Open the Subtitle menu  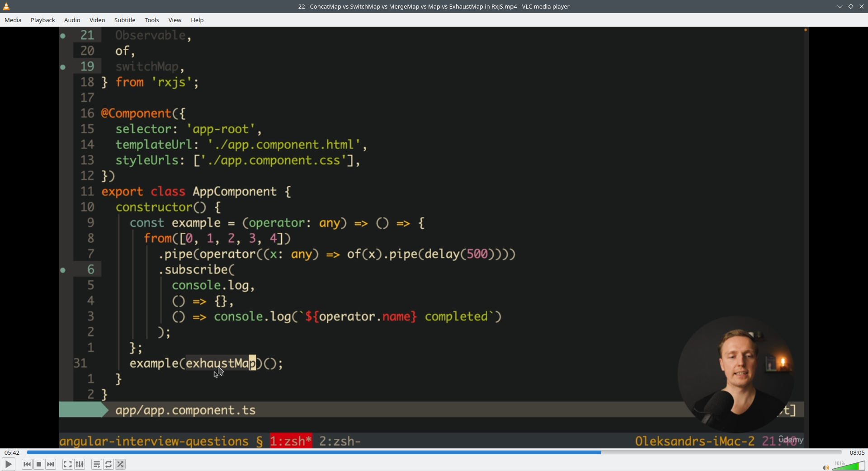point(125,20)
